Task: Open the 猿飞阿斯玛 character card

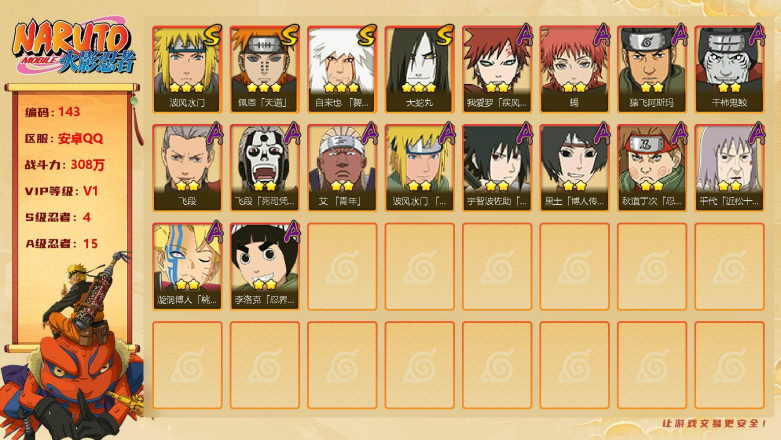Action: coord(652,69)
